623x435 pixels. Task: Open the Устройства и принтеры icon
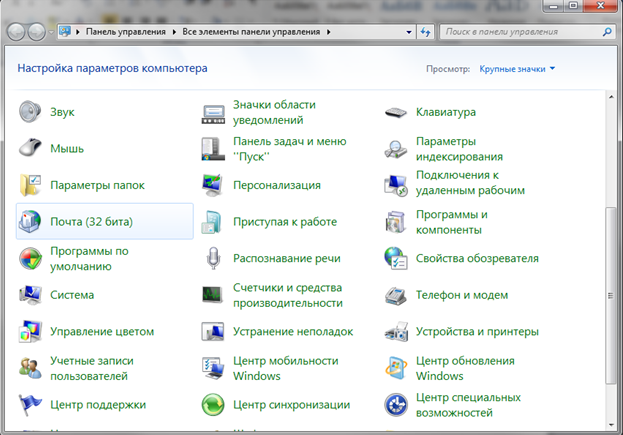pos(398,331)
